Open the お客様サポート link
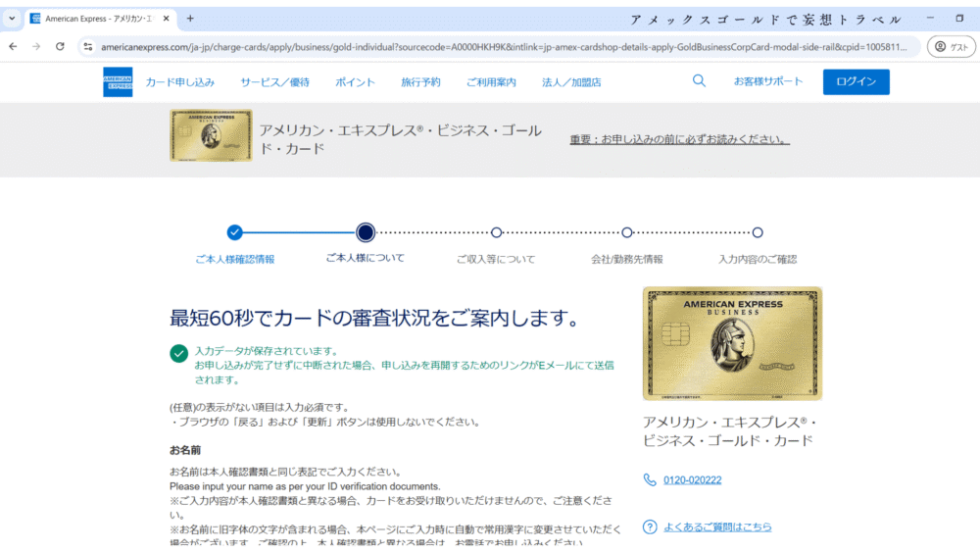Viewport: 980px width, 552px height. 768,81
